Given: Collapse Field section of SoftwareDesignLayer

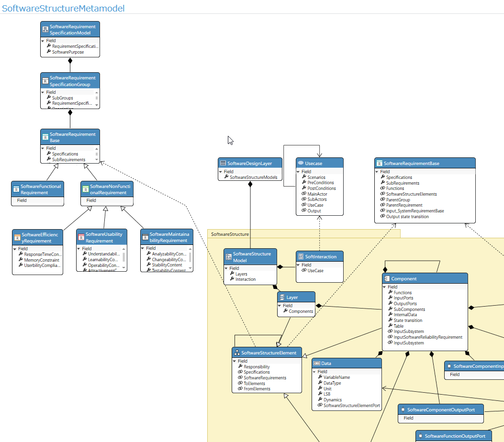Looking at the screenshot, I should coord(221,172).
